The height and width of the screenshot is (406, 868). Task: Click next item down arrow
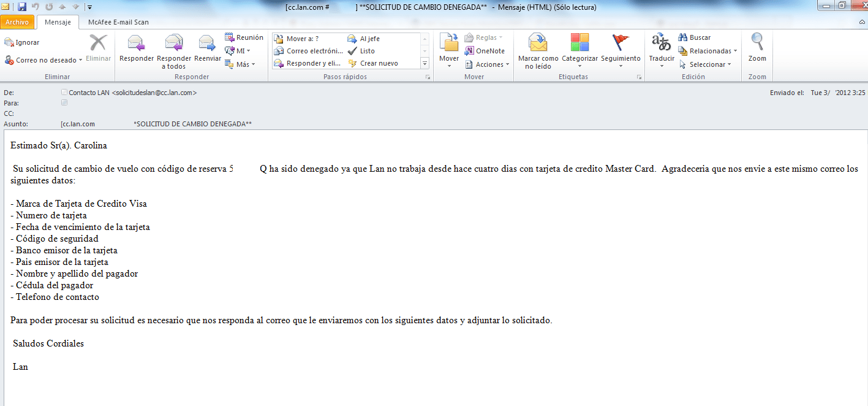(75, 7)
